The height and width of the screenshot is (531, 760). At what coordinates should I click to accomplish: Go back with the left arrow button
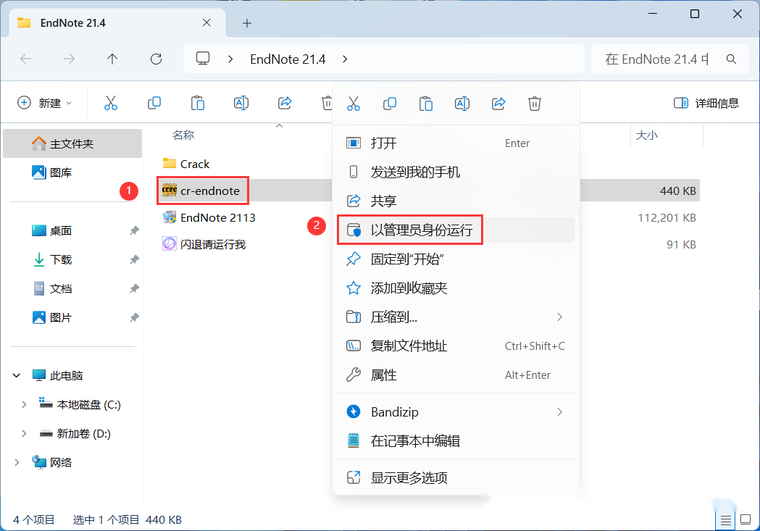(x=26, y=59)
